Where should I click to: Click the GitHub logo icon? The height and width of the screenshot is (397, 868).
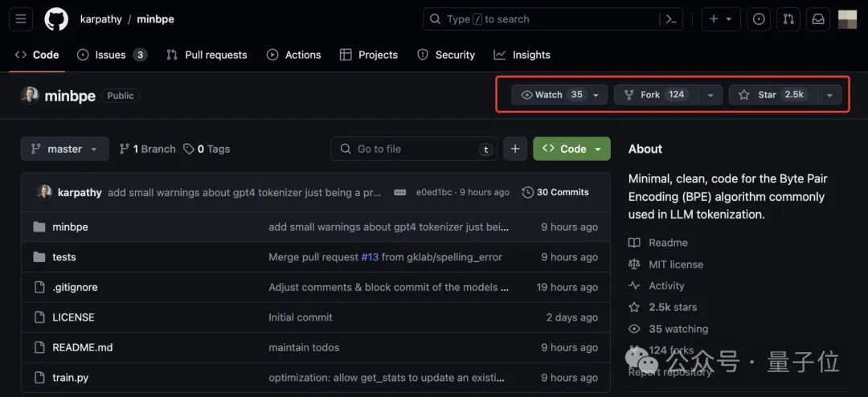pos(56,19)
